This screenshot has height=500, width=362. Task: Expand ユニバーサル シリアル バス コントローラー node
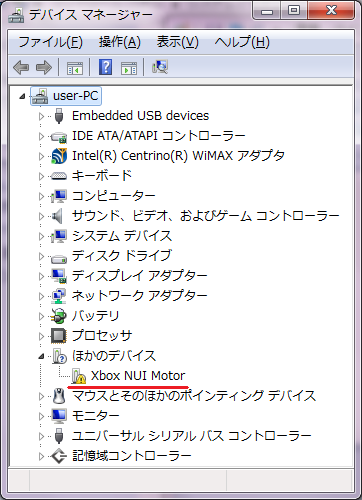pos(41,436)
